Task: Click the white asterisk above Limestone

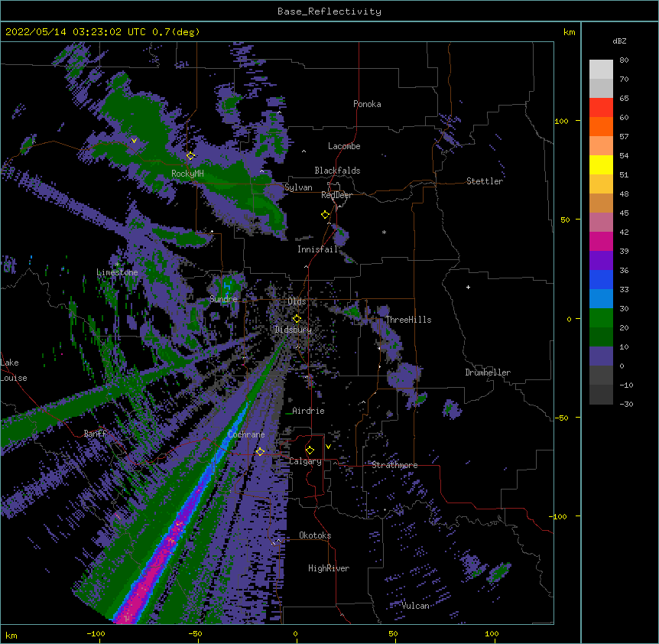Action: coord(117,265)
